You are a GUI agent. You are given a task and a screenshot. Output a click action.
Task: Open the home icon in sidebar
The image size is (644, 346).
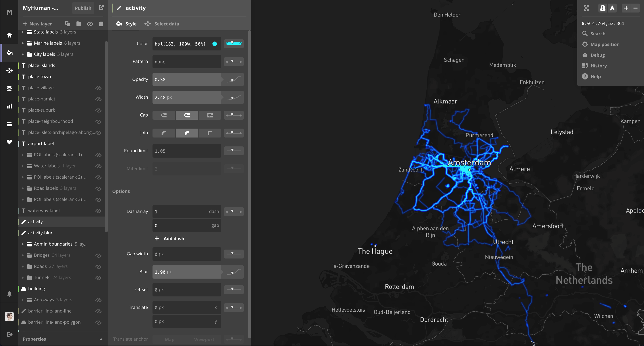click(x=9, y=35)
